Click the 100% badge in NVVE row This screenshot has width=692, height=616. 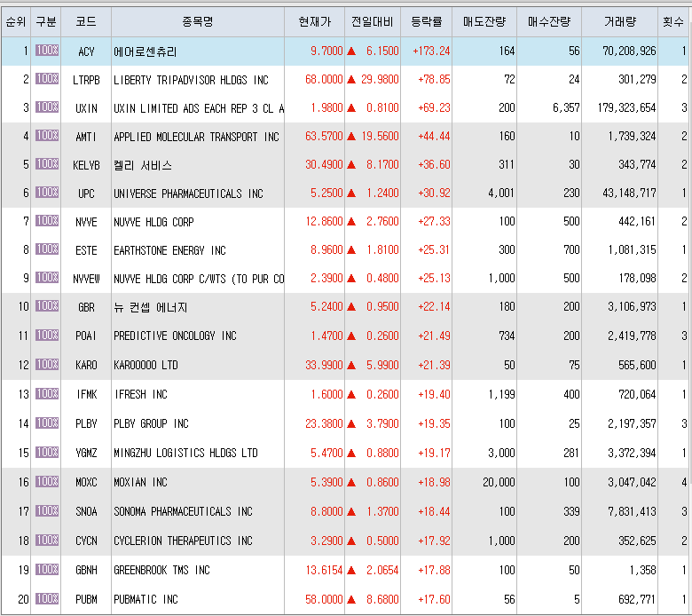[x=47, y=221]
